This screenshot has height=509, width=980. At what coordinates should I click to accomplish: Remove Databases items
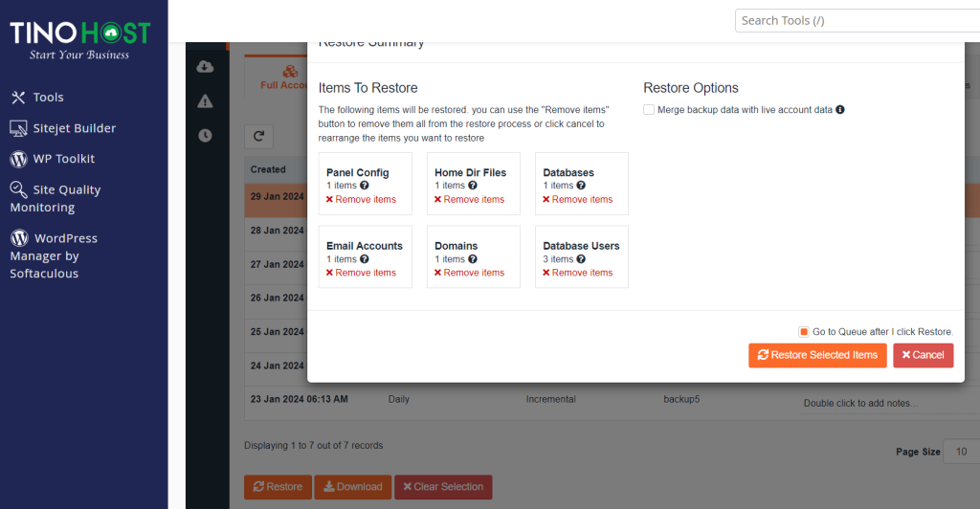(x=577, y=200)
